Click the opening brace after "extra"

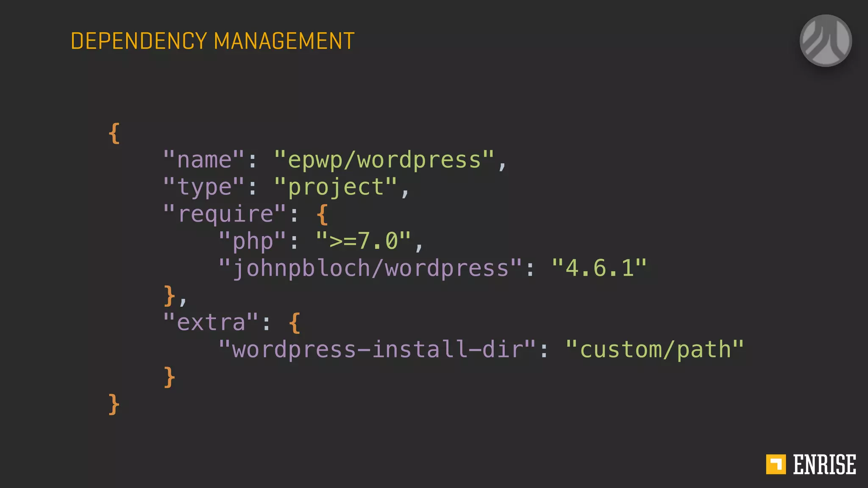pyautogui.click(x=295, y=323)
